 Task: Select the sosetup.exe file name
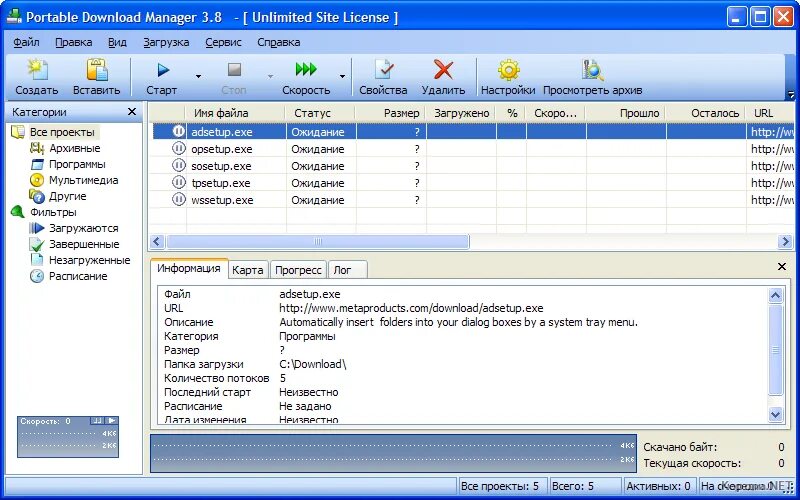point(221,166)
